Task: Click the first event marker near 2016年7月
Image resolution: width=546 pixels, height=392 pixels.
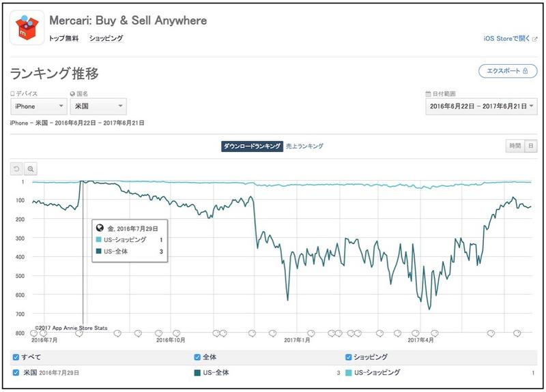Action: [33, 333]
